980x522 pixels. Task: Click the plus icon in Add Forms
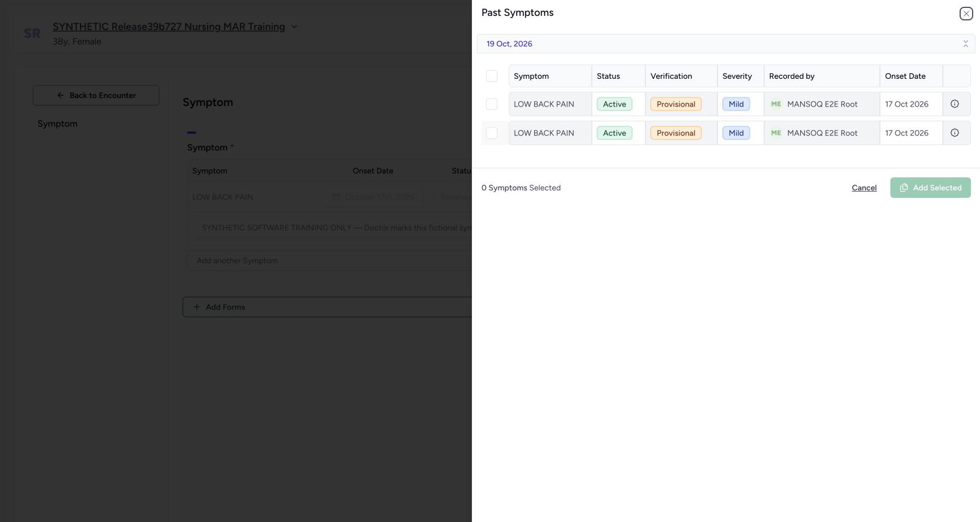197,307
